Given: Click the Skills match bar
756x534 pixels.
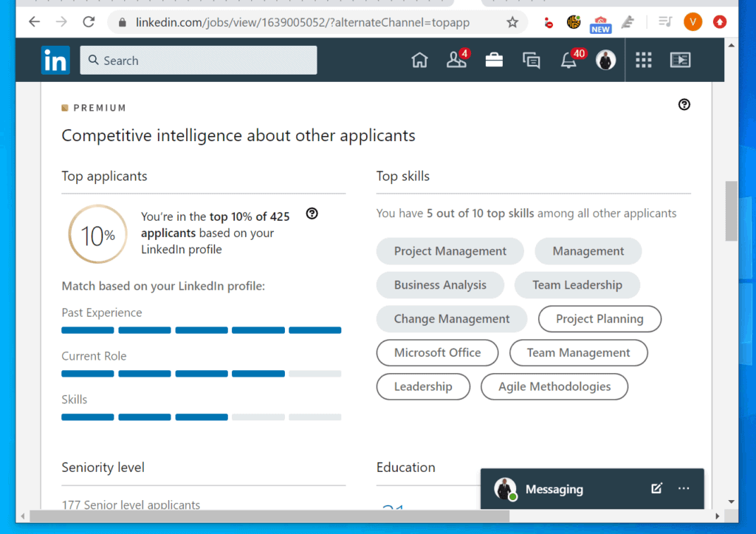Looking at the screenshot, I should 202,417.
